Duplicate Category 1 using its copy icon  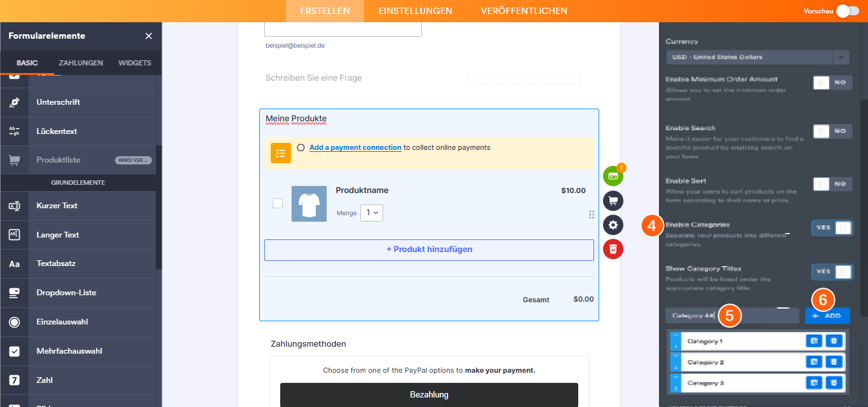(x=814, y=342)
